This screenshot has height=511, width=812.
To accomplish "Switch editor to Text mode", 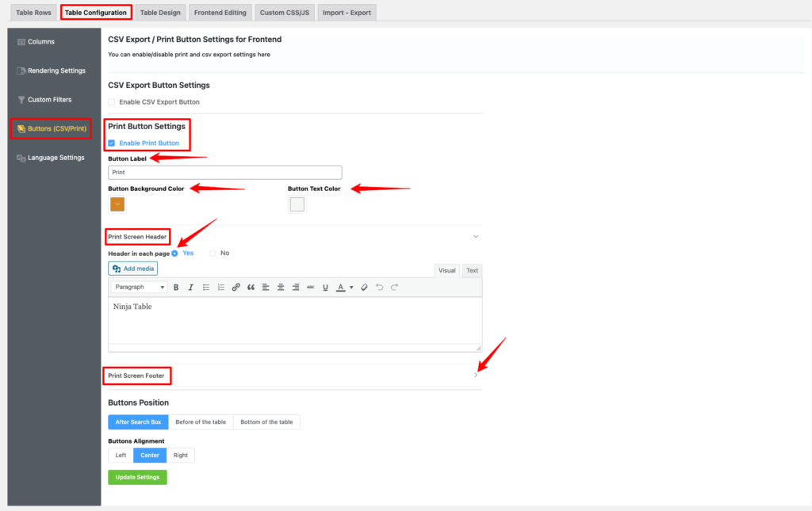I will (x=473, y=270).
